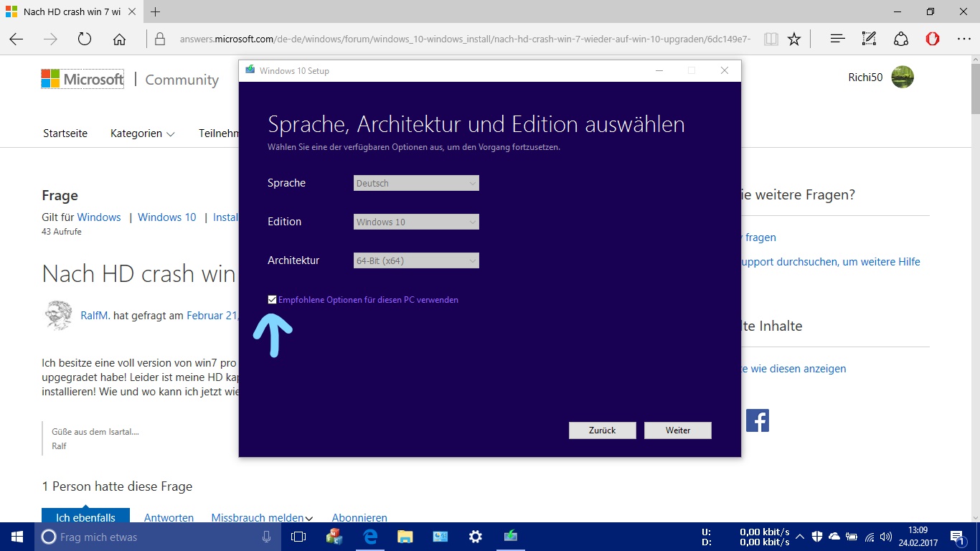The height and width of the screenshot is (551, 980).
Task: Switch to Edge on the taskbar
Action: point(370,537)
